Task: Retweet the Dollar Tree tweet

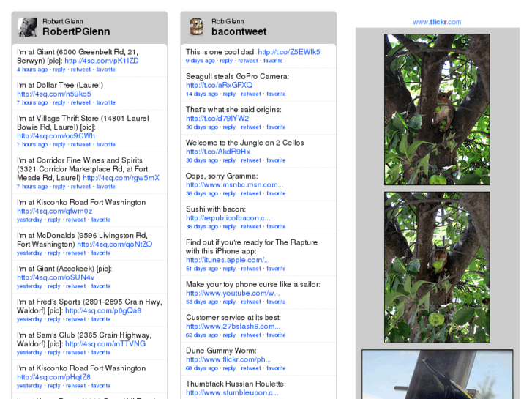Action: click(80, 102)
